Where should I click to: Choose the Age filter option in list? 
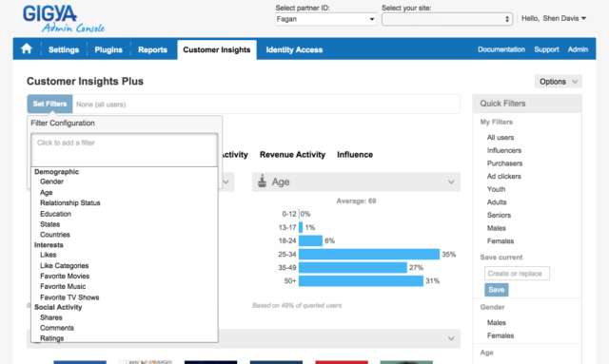pos(47,193)
